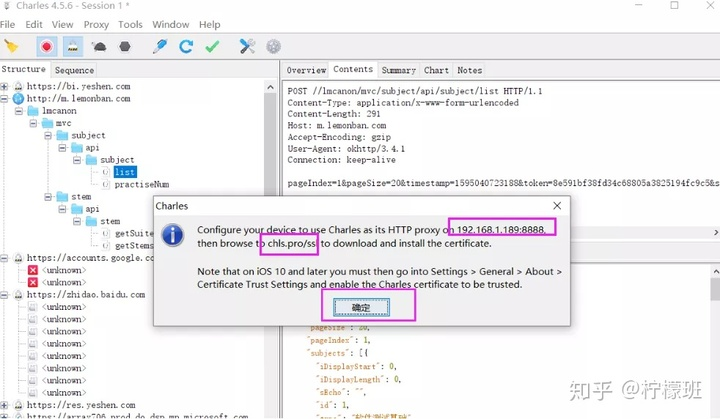The width and height of the screenshot is (720, 419).
Task: Close the Charles dialog with X
Action: click(557, 206)
